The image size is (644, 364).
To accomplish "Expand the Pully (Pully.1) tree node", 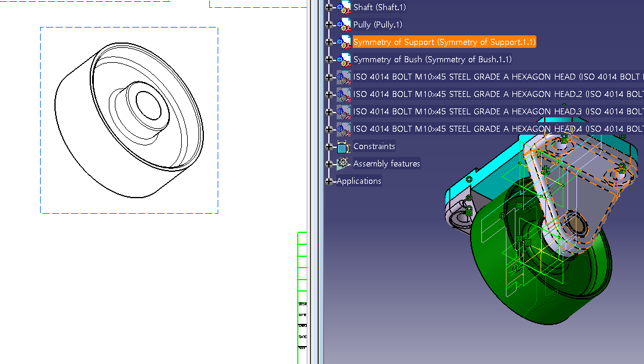I will [328, 25].
